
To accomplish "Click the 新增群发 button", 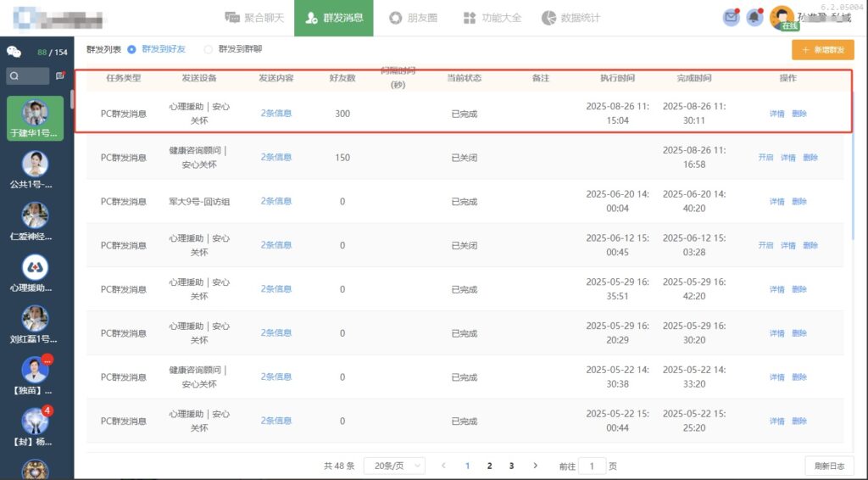I will [822, 50].
